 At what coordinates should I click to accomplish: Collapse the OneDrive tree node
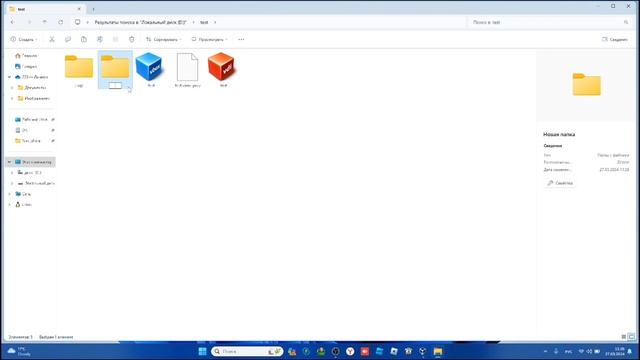click(9, 77)
